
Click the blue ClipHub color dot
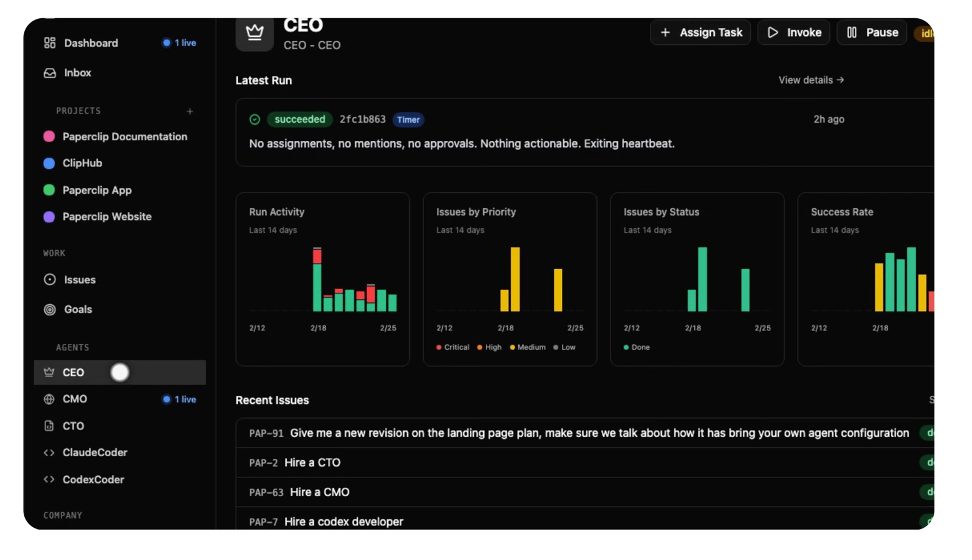pyautogui.click(x=49, y=163)
